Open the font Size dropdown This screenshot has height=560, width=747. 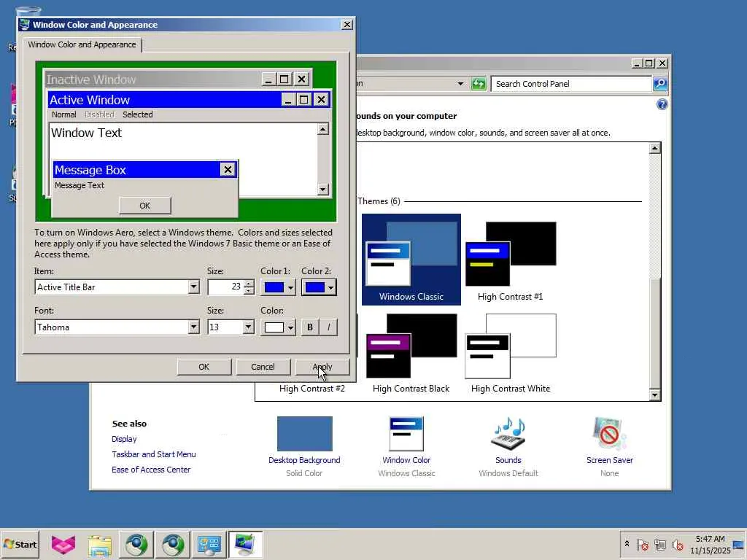click(x=248, y=327)
